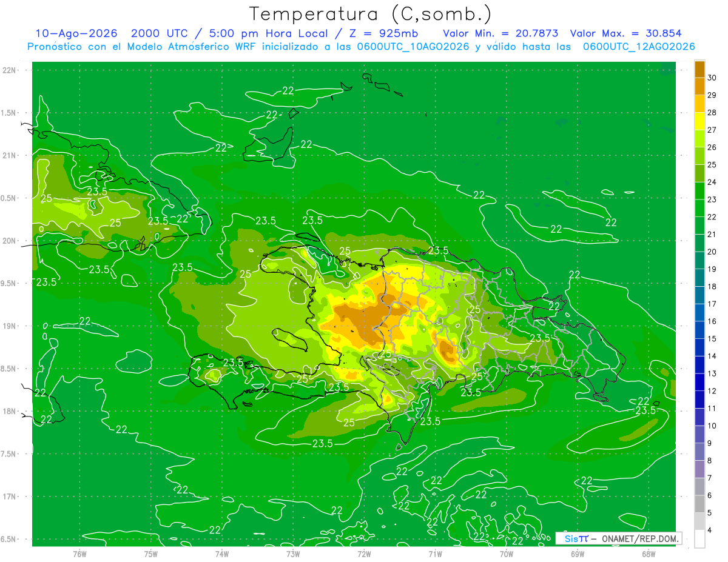Click the '19N' latitude axis label
This screenshot has height=562, width=728.
click(8, 326)
